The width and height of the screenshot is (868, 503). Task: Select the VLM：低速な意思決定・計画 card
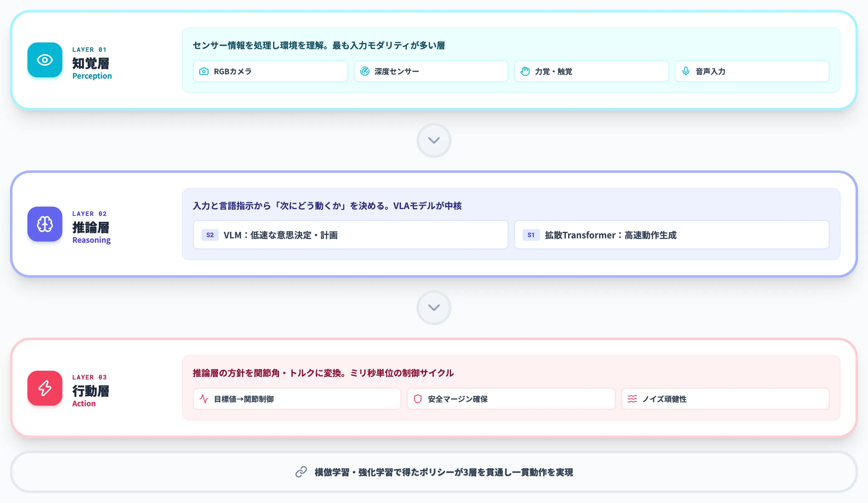point(351,235)
